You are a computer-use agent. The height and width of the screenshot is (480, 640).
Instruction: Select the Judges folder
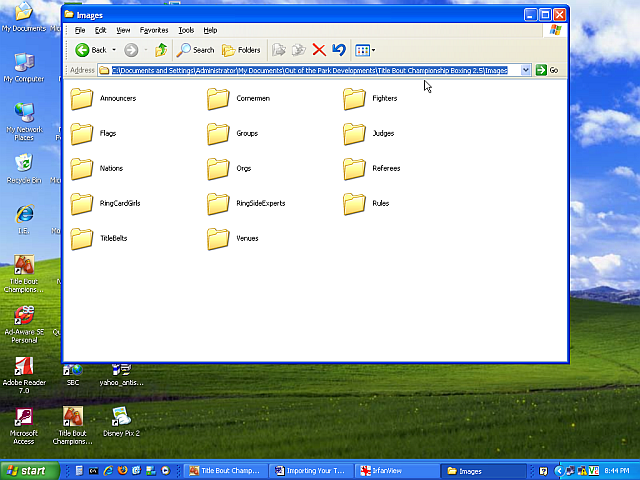pos(369,133)
